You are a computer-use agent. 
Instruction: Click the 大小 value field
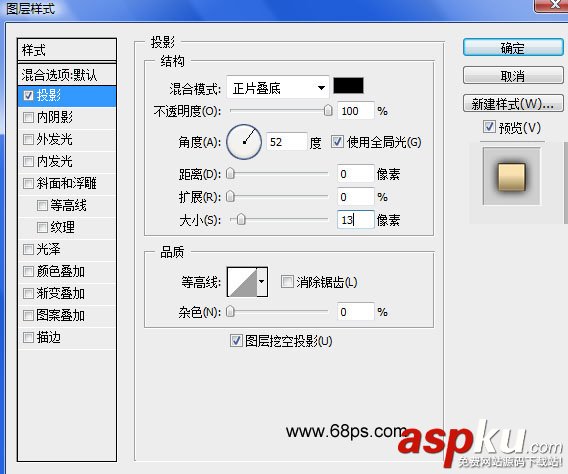[355, 219]
